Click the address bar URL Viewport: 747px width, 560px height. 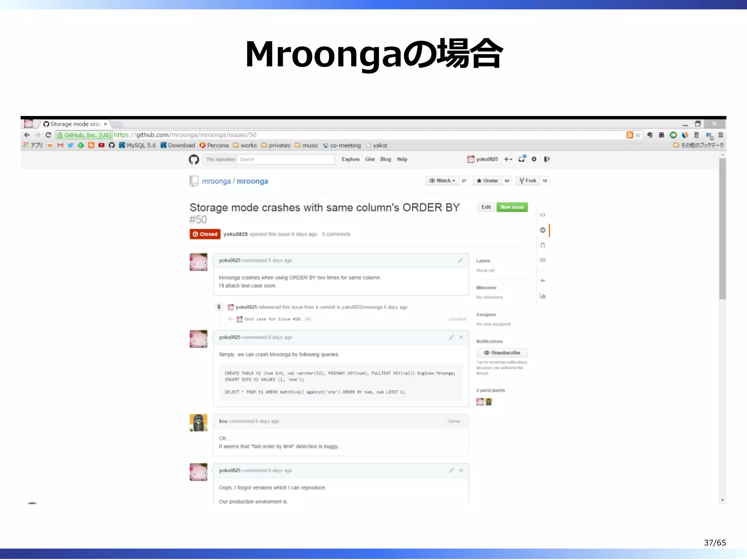[x=185, y=135]
